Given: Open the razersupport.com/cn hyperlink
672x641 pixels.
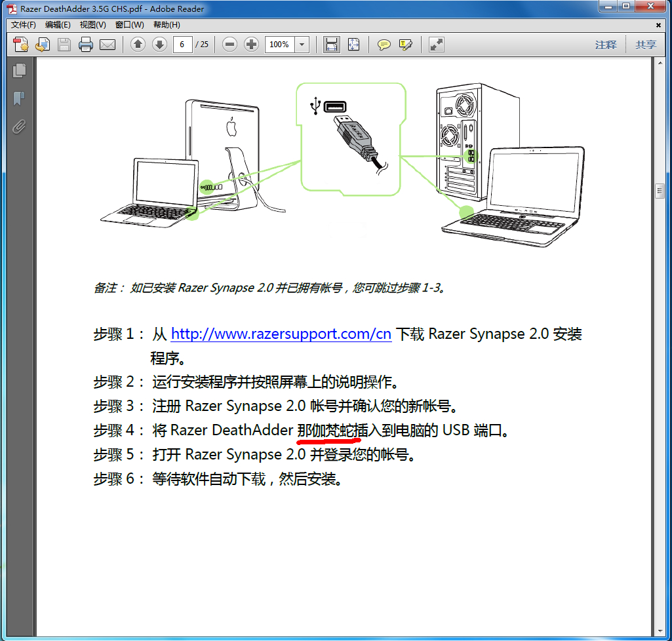Looking at the screenshot, I should point(281,334).
